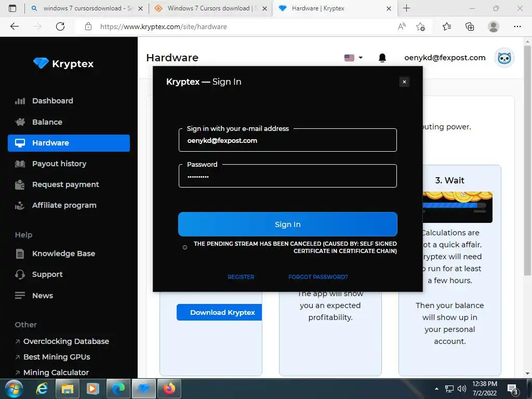
Task: Click the mining progress bar image
Action: coord(457,207)
